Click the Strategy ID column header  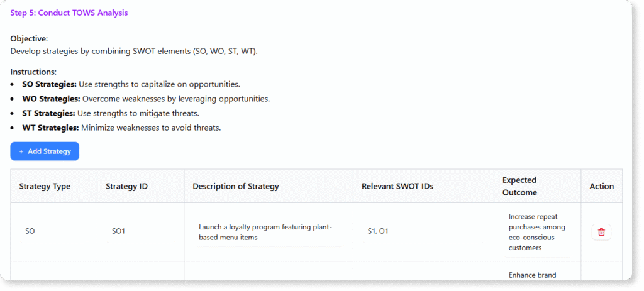(127, 186)
